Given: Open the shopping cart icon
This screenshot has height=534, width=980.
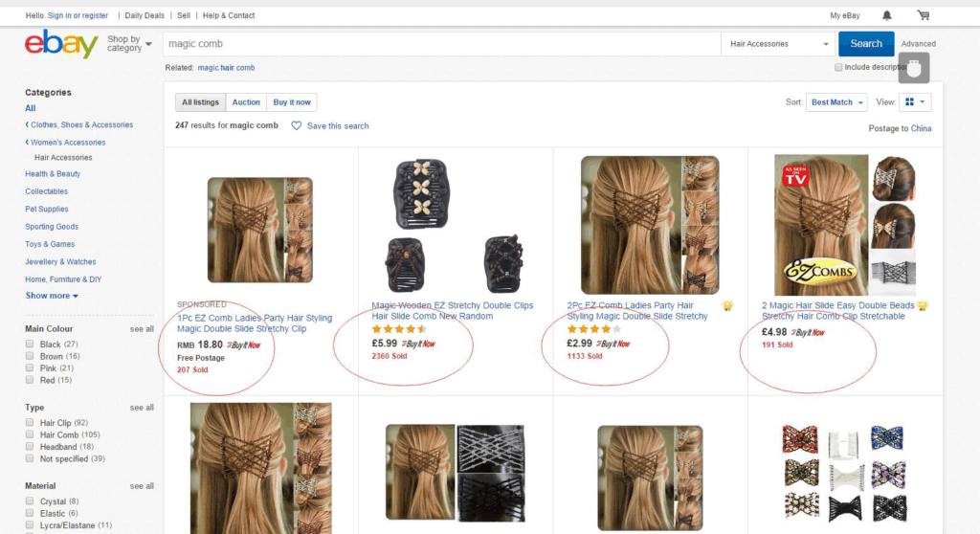Looking at the screenshot, I should [923, 15].
